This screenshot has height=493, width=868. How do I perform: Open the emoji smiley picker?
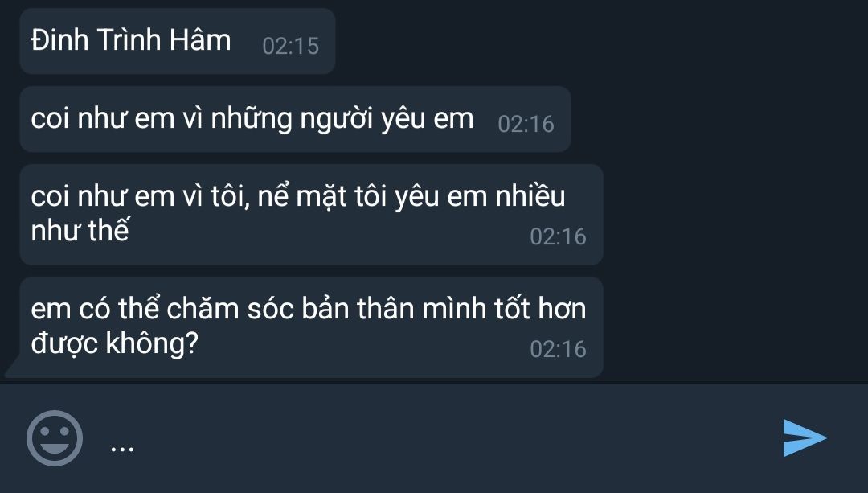click(55, 438)
